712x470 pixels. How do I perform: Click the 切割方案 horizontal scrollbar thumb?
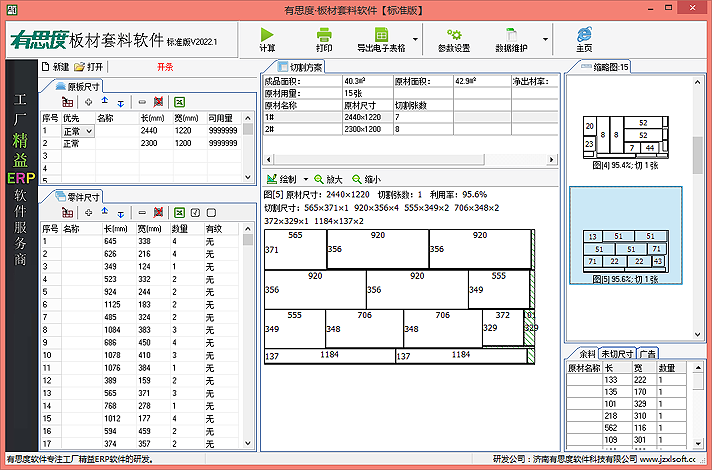tap(379, 159)
